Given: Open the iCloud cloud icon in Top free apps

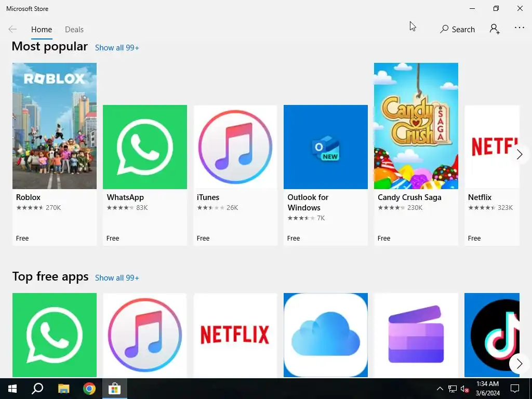Looking at the screenshot, I should [326, 335].
